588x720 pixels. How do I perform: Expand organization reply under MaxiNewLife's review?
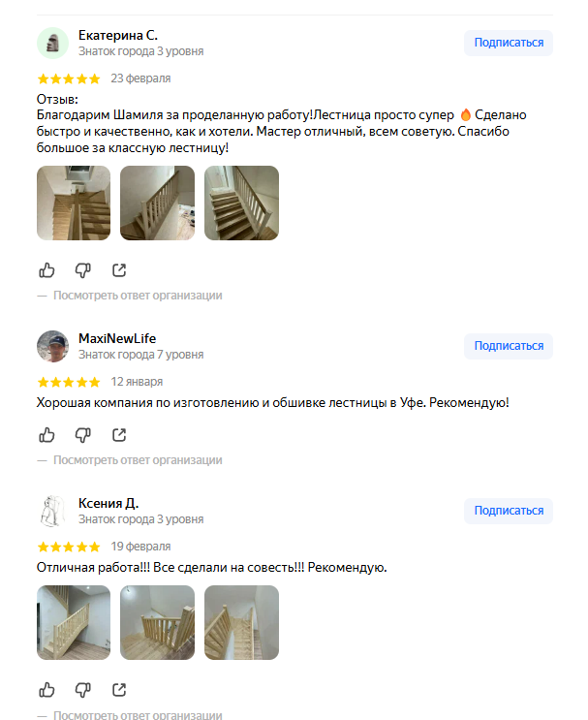[138, 460]
